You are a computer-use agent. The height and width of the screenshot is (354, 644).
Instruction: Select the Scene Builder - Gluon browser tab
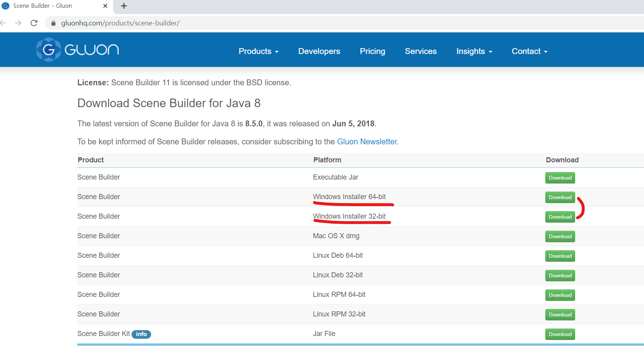pyautogui.click(x=56, y=6)
